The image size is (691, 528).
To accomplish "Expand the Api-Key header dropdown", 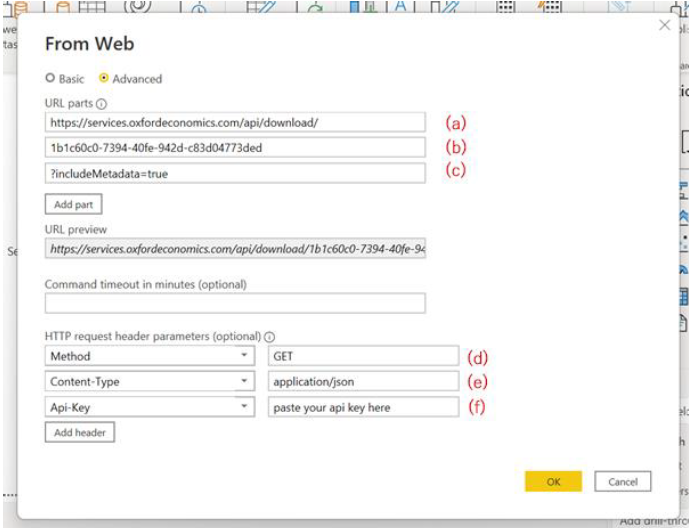I will coord(245,407).
